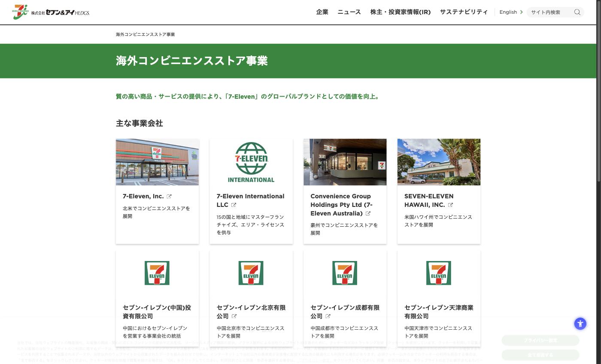Switch site language to English
The image size is (601, 364).
click(x=508, y=12)
